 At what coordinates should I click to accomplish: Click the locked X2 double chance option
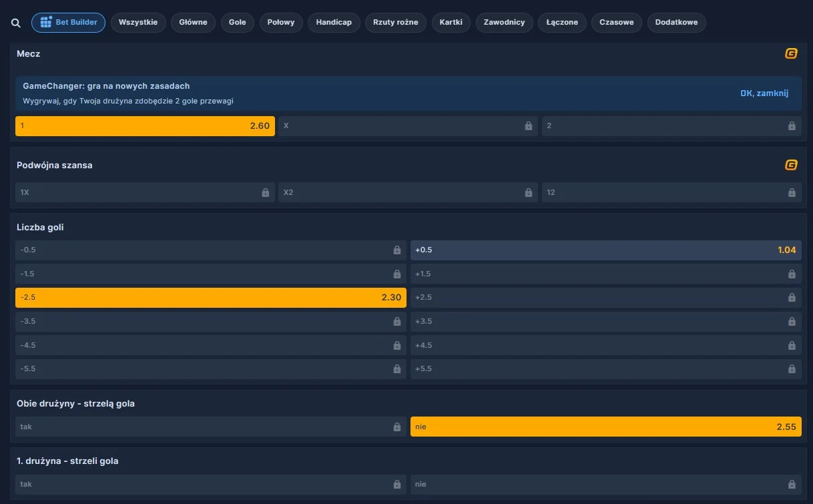pyautogui.click(x=408, y=192)
